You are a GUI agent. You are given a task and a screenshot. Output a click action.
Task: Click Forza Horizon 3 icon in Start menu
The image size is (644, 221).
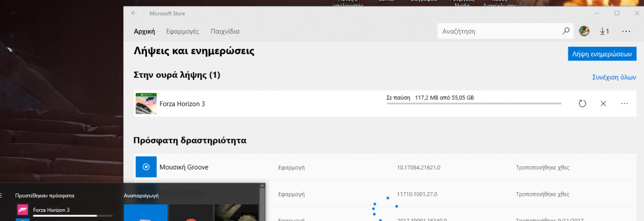(23, 210)
